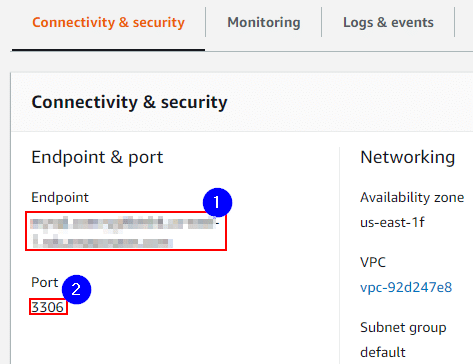The image size is (473, 364).
Task: Select the port value 3306
Action: (48, 307)
